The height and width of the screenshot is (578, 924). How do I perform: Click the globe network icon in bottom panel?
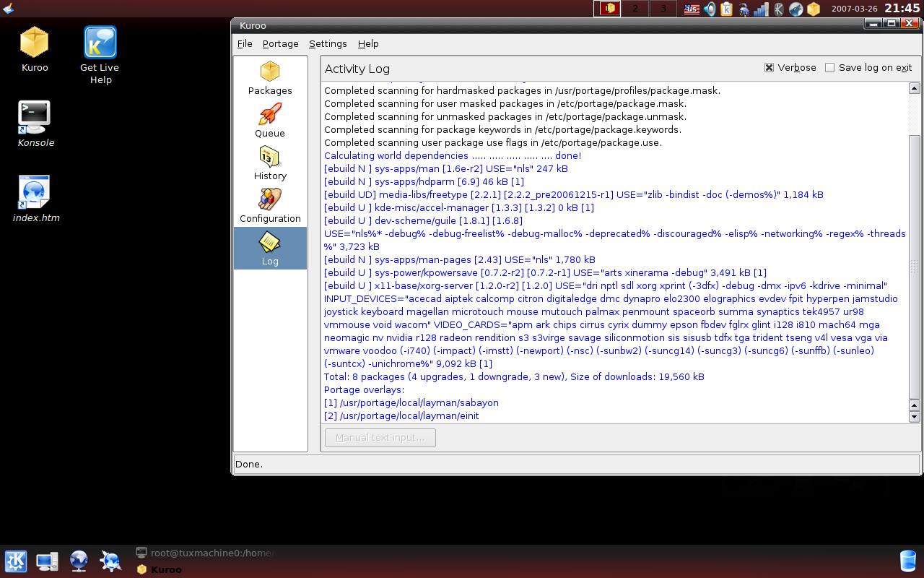pyautogui.click(x=79, y=561)
